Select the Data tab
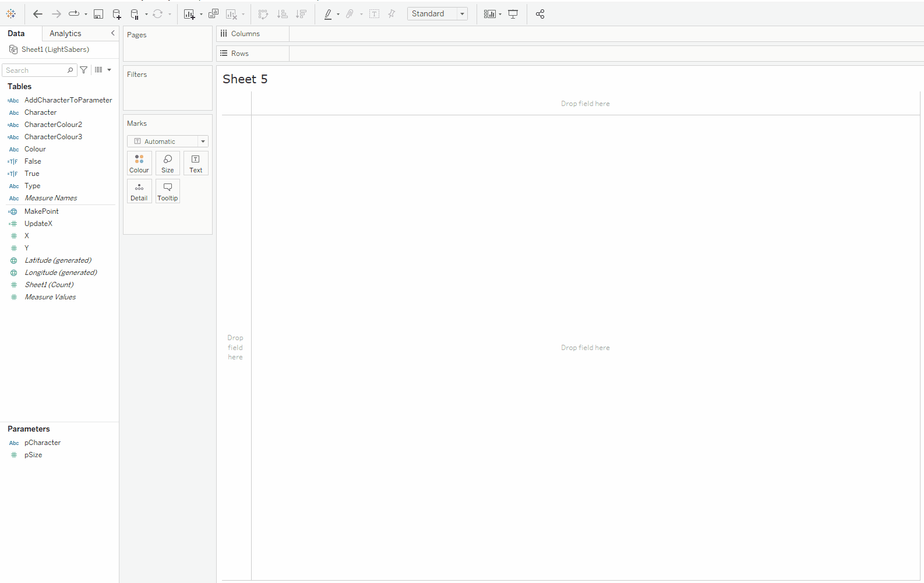Screen dimensions: 924x583 click(16, 34)
